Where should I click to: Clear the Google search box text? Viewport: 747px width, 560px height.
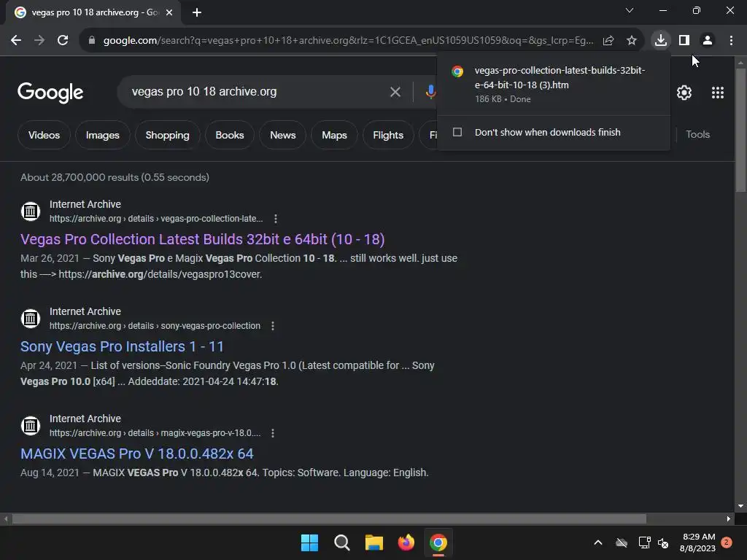point(395,92)
